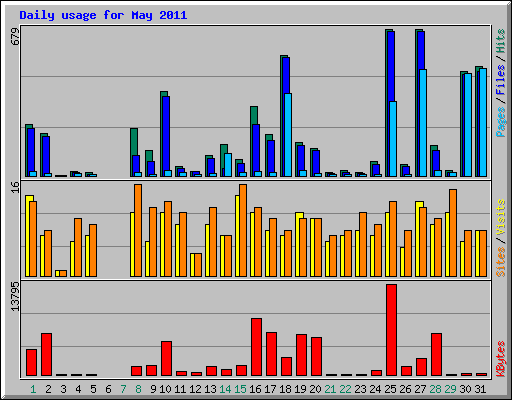
Task: Click day 6 on the x-axis
Action: (x=108, y=389)
